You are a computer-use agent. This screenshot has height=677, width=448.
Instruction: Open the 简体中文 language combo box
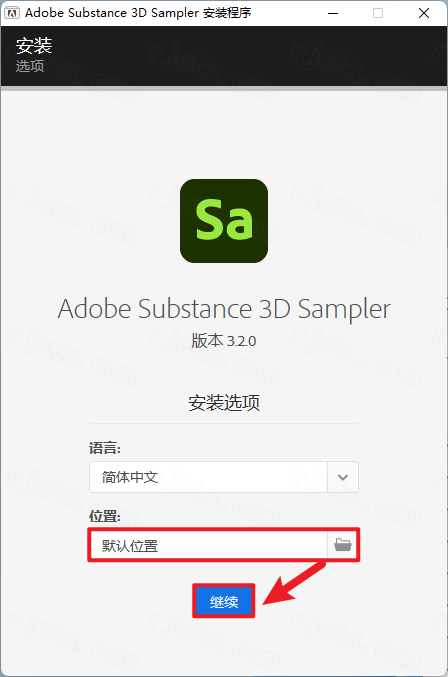(224, 477)
